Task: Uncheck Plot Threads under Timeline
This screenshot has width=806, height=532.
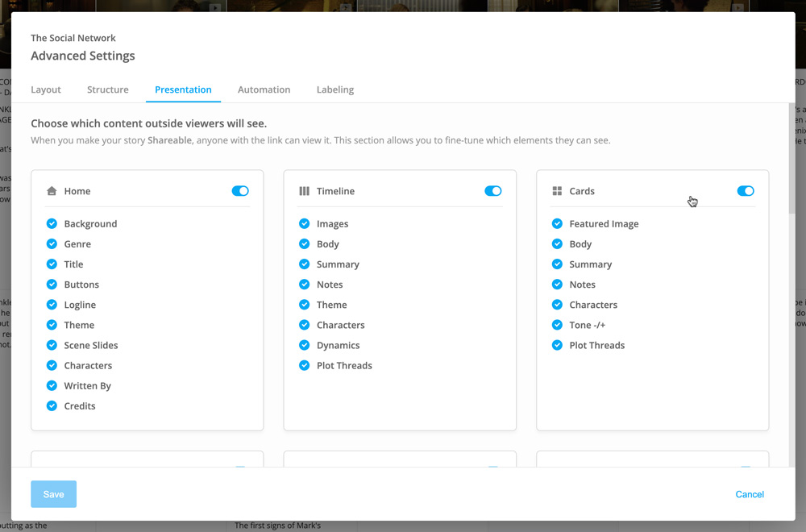Action: point(305,365)
